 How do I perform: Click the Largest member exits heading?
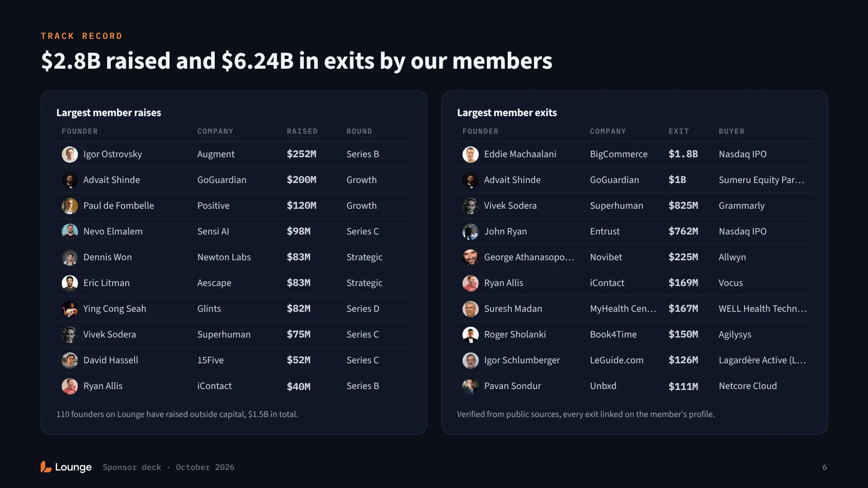pyautogui.click(x=507, y=113)
